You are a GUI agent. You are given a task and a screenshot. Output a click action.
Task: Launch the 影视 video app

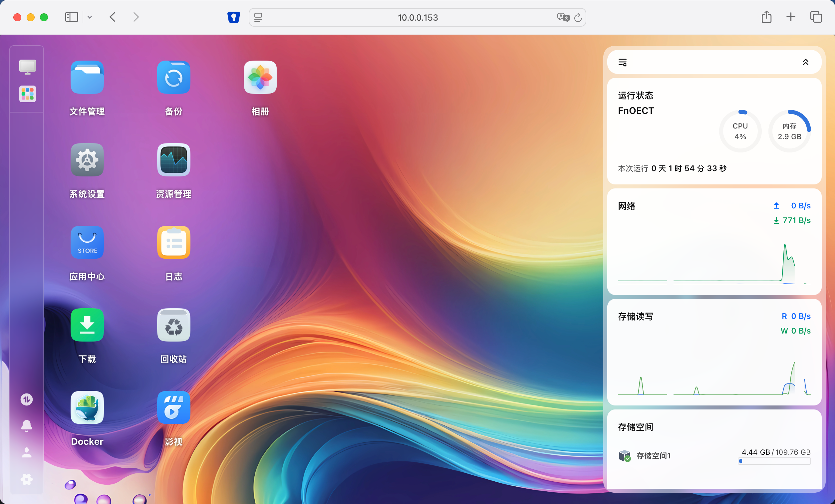click(x=173, y=407)
